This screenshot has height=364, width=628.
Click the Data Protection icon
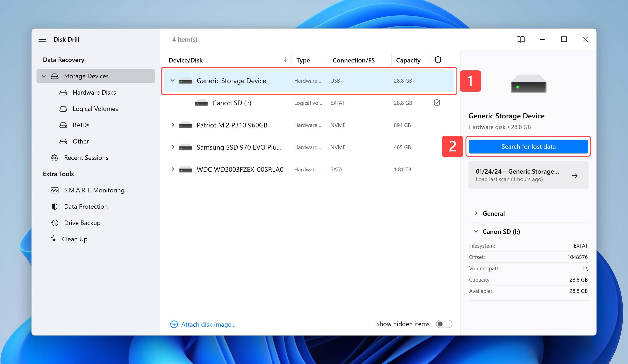coord(54,206)
